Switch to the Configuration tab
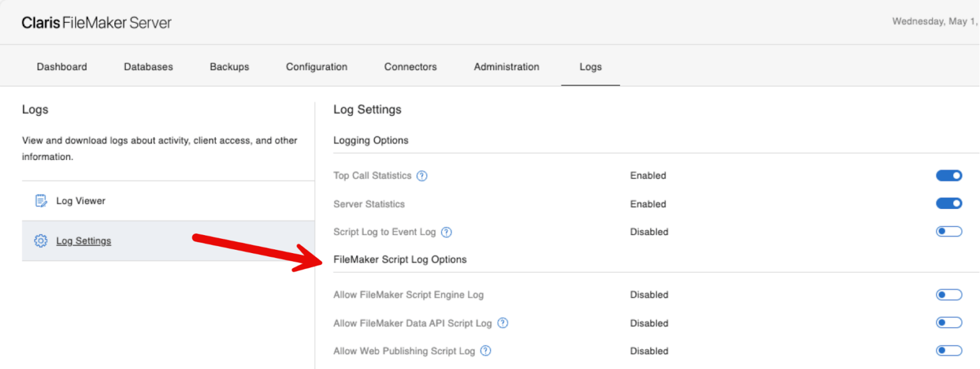Screen dimensions: 980x369 click(316, 66)
